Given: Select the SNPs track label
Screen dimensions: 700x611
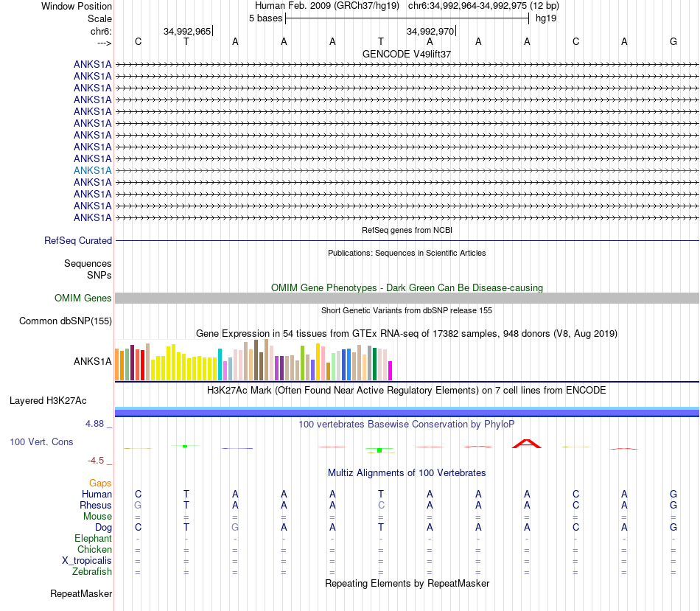Looking at the screenshot, I should pyautogui.click(x=99, y=275).
